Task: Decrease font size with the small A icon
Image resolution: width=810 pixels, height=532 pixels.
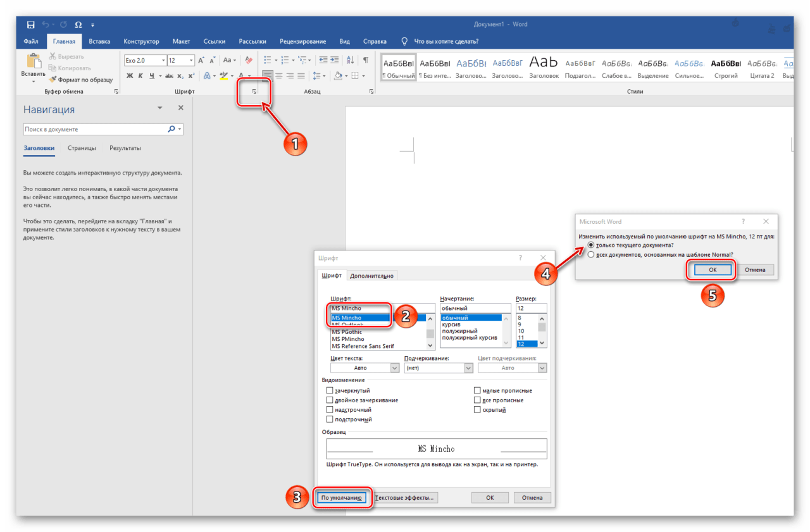Action: (213, 60)
